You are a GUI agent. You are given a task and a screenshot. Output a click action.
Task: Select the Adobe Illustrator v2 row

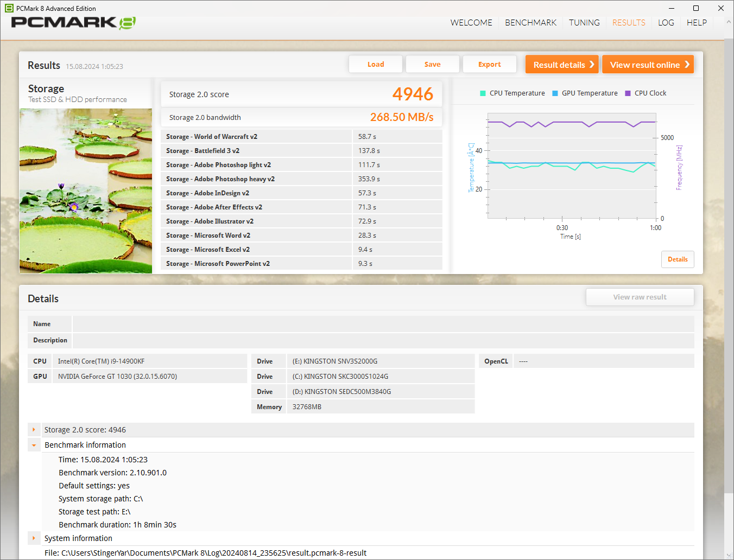(x=301, y=221)
